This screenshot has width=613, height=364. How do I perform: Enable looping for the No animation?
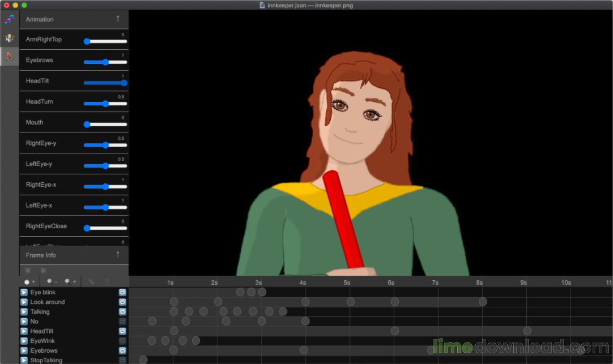tap(122, 322)
